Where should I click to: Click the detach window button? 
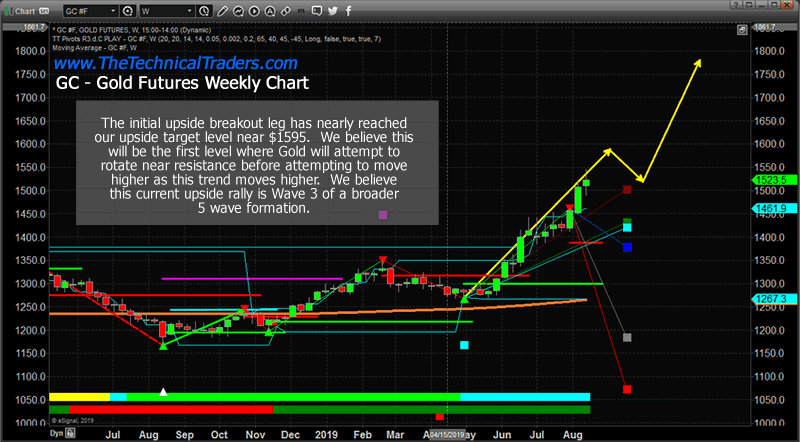(x=748, y=5)
